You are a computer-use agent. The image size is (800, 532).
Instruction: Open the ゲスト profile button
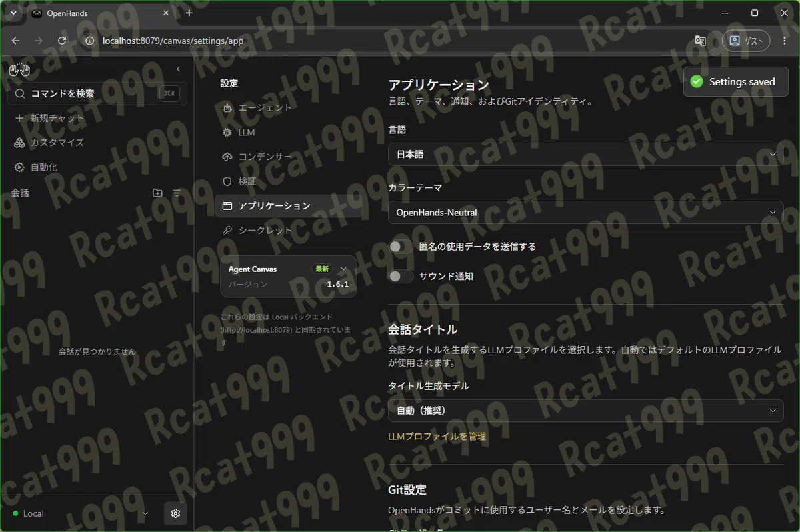coord(746,41)
